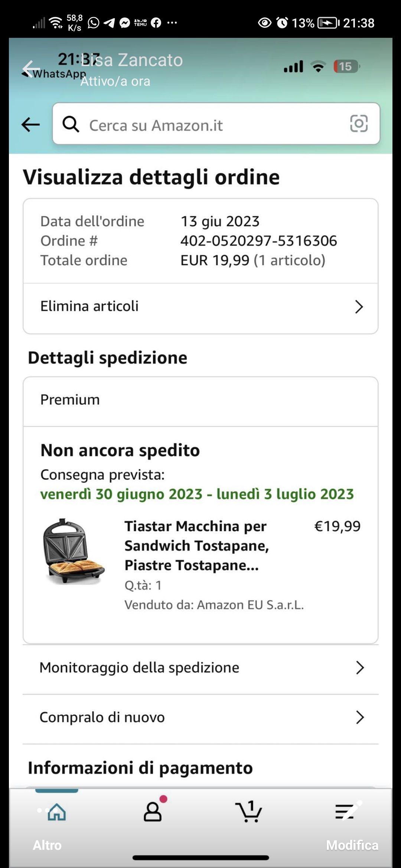Open the Home tab icon
This screenshot has width=401, height=868.
[56, 812]
